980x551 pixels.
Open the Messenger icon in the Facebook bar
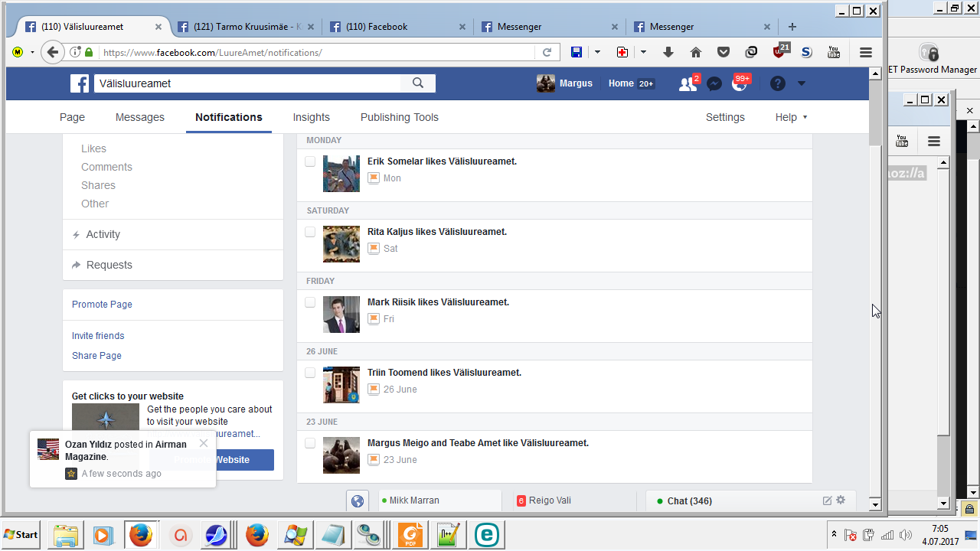coord(714,83)
